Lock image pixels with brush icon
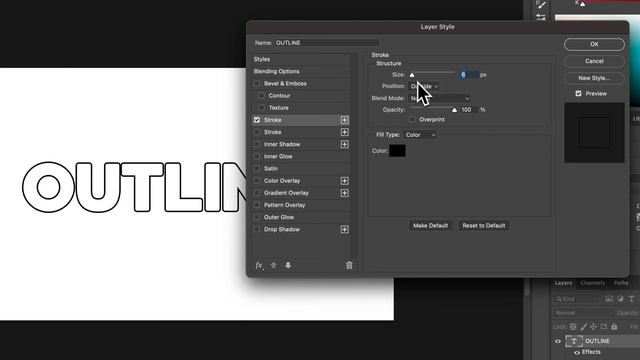The width and height of the screenshot is (640, 360). click(584, 327)
